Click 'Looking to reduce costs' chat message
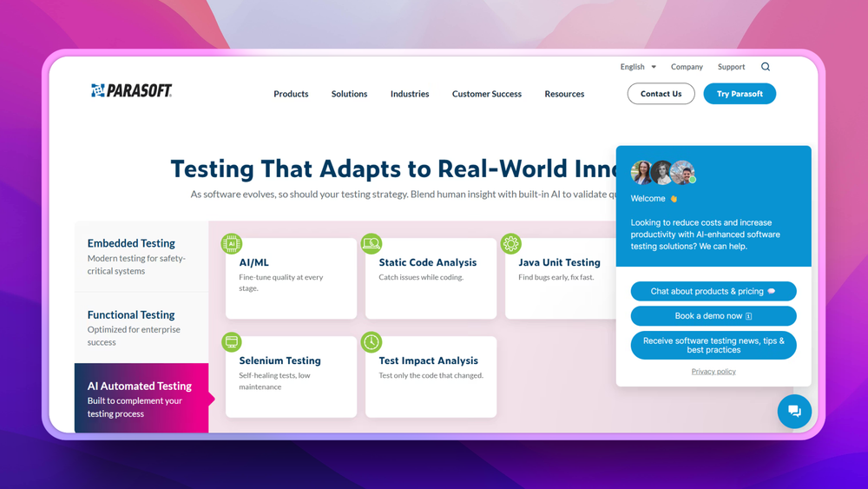 pyautogui.click(x=705, y=235)
